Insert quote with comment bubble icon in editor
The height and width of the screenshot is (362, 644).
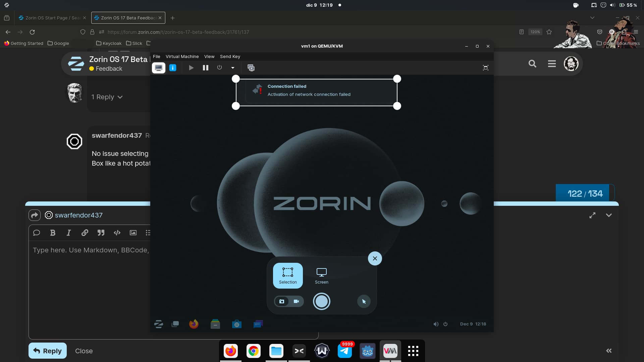coord(37,233)
